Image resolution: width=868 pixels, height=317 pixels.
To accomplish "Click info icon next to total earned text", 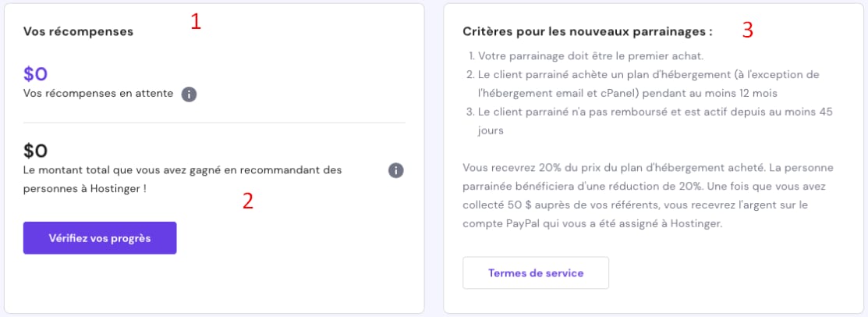I will pos(396,170).
